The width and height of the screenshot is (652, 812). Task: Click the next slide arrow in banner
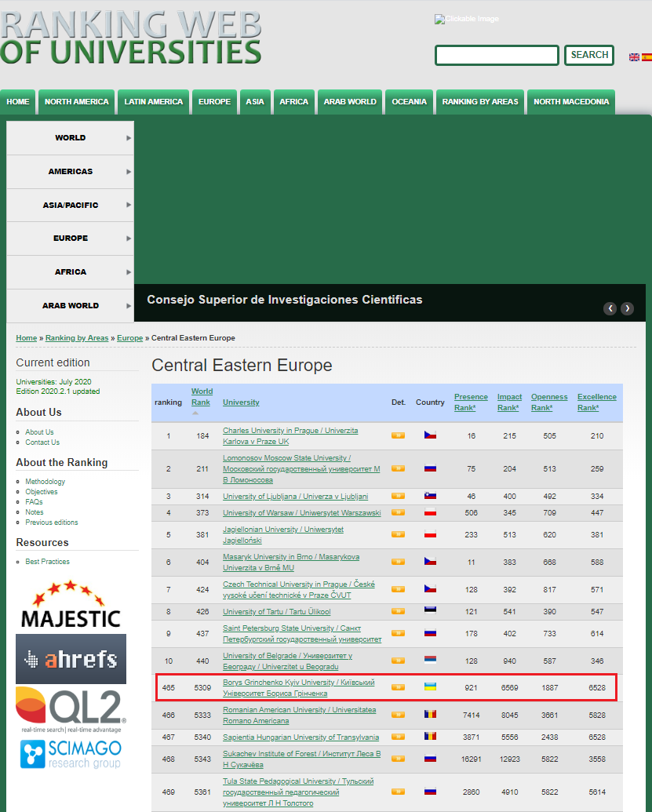coord(627,308)
